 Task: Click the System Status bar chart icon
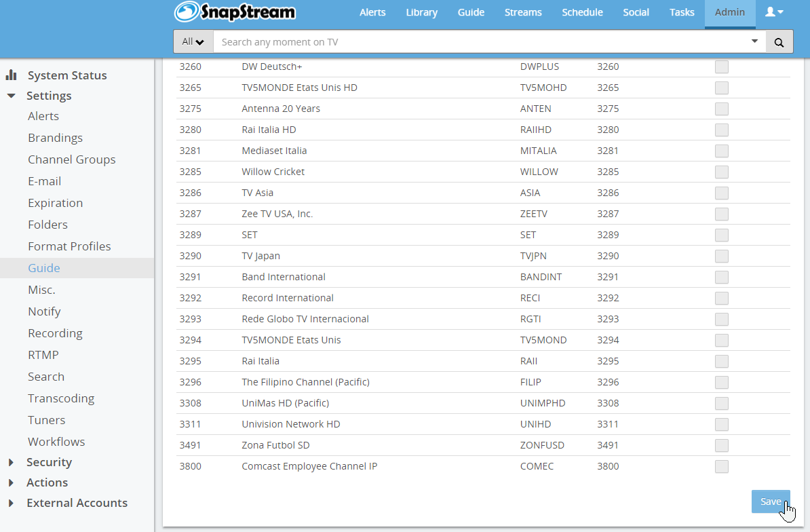(12, 75)
